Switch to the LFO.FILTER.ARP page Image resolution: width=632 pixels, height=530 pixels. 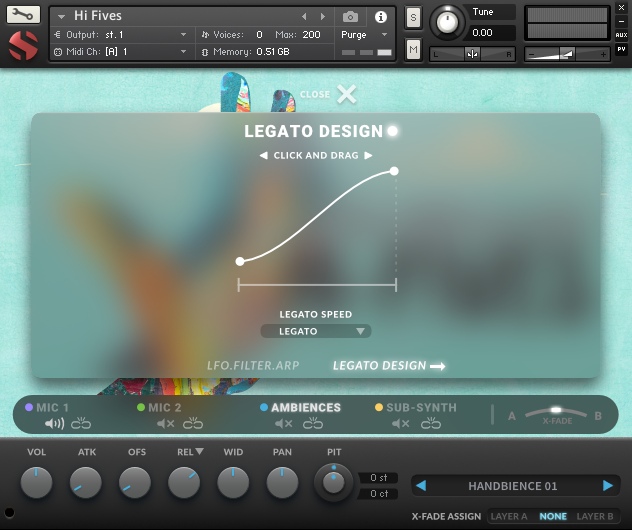point(253,366)
